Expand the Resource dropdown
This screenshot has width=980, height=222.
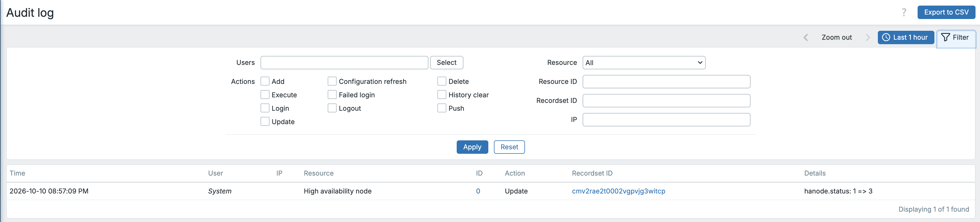point(644,63)
